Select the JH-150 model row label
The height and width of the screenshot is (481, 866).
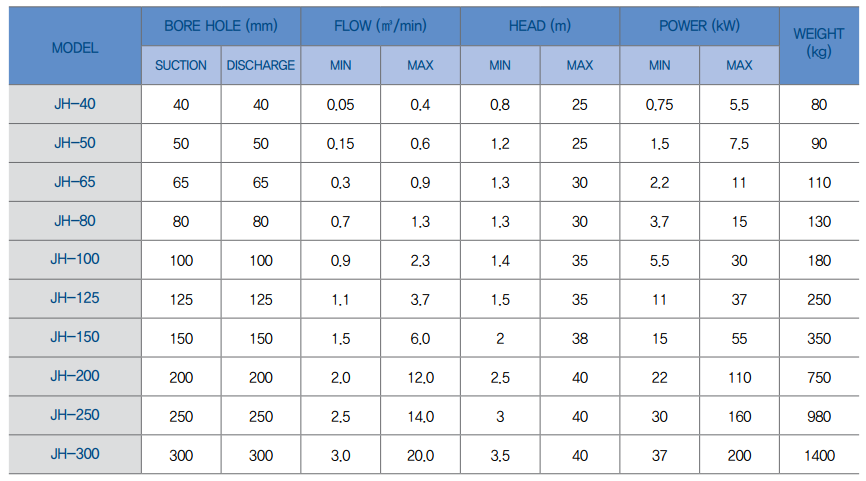[75, 337]
